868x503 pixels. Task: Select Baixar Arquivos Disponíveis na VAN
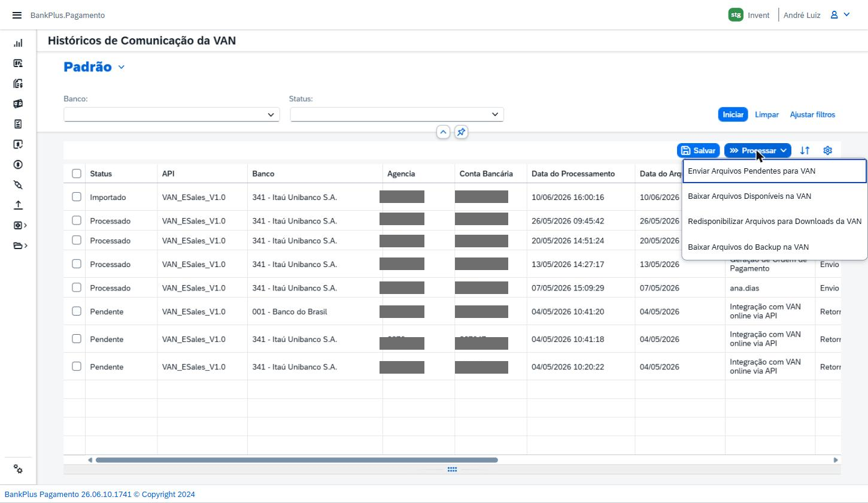click(x=775, y=196)
